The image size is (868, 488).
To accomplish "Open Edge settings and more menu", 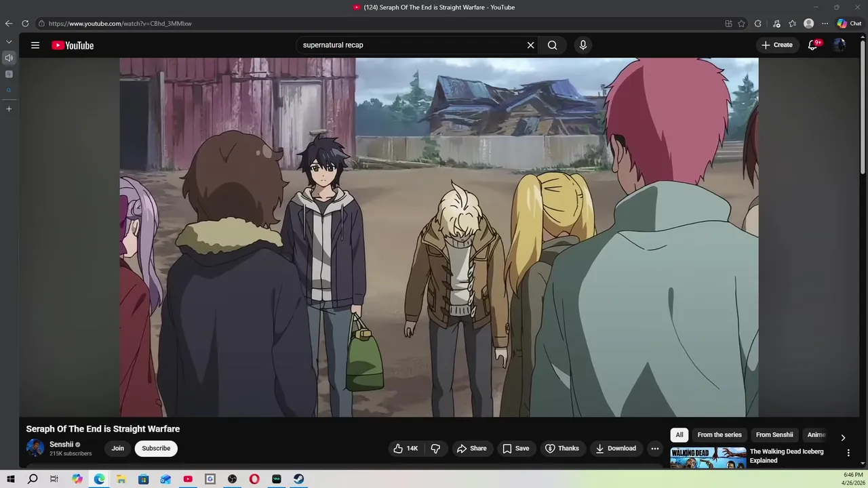I will click(x=825, y=23).
